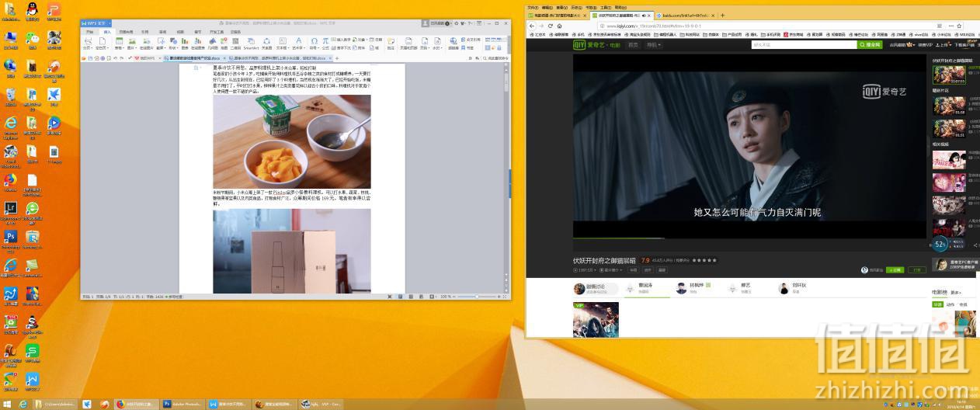Viewport: 980px width, 410px height.
Task: Open Firefox page actions three-dot menu
Action: coord(951,26)
